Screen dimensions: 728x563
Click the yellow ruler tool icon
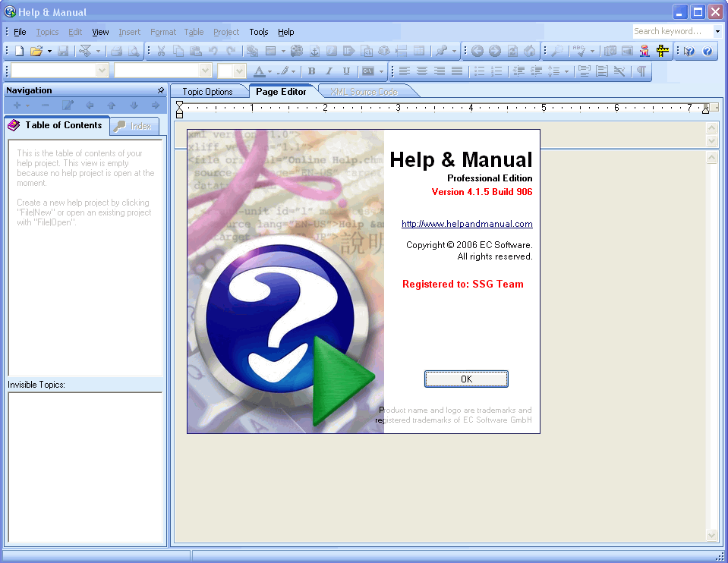(x=663, y=51)
